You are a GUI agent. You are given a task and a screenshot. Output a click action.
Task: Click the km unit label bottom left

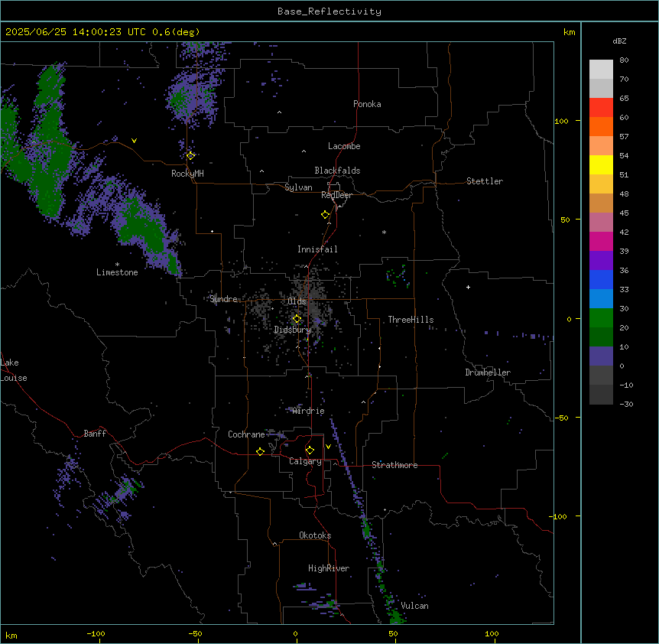[11, 635]
